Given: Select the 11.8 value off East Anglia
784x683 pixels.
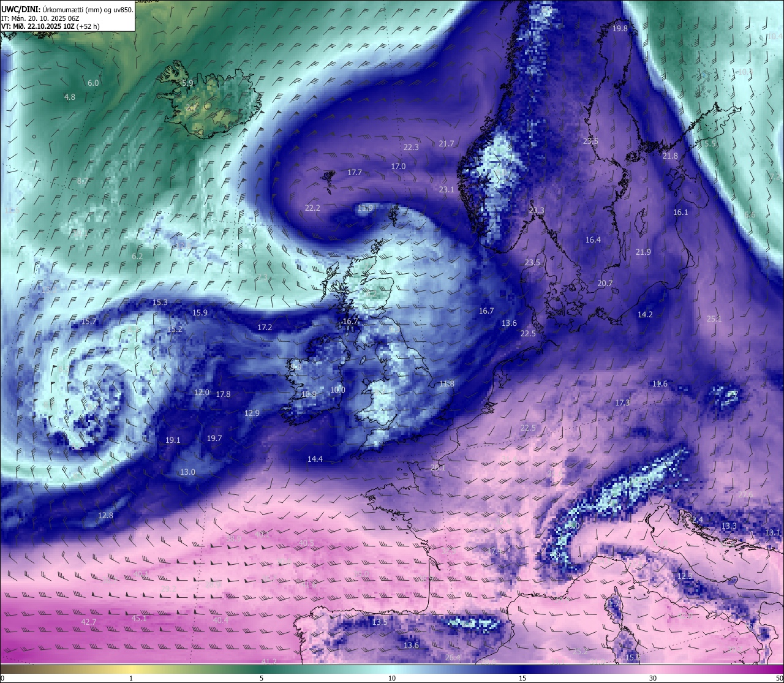Looking at the screenshot, I should tap(447, 383).
